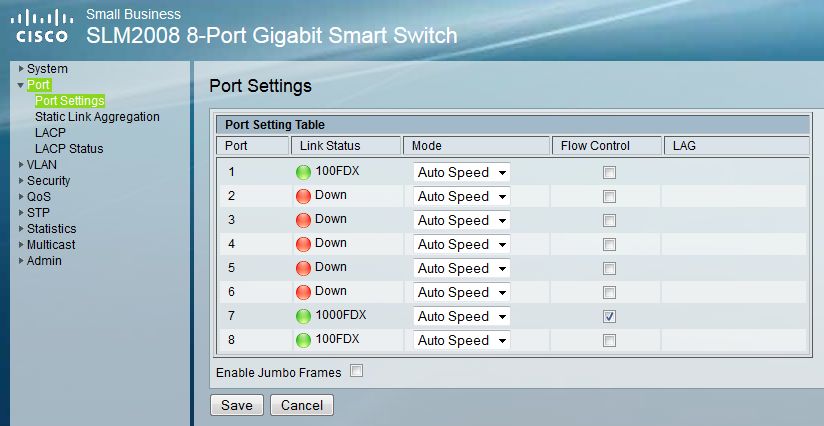The width and height of the screenshot is (824, 426).
Task: Expand the Statistics menu arrow
Action: tap(21, 228)
